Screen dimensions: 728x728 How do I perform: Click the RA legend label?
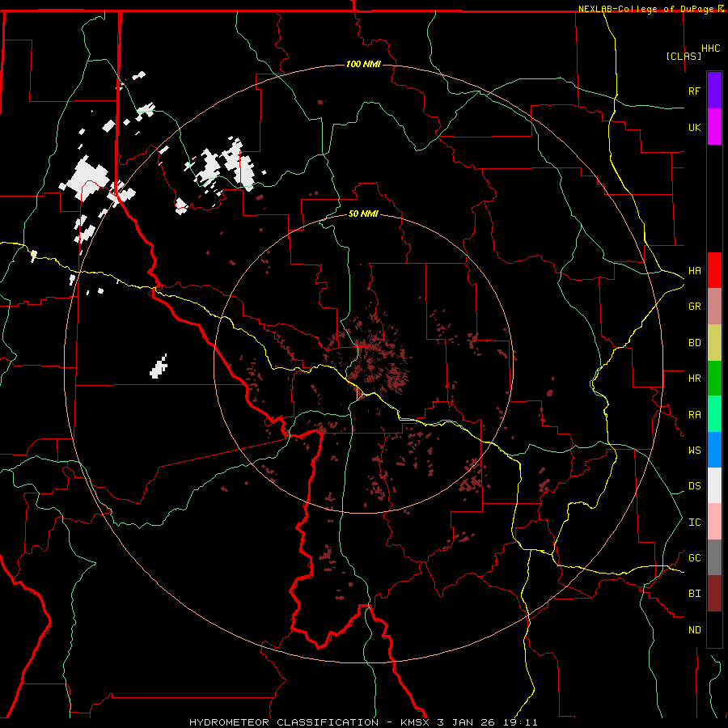pos(694,415)
